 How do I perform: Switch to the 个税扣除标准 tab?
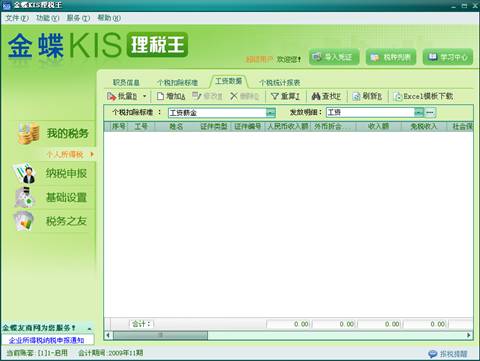[x=178, y=82]
